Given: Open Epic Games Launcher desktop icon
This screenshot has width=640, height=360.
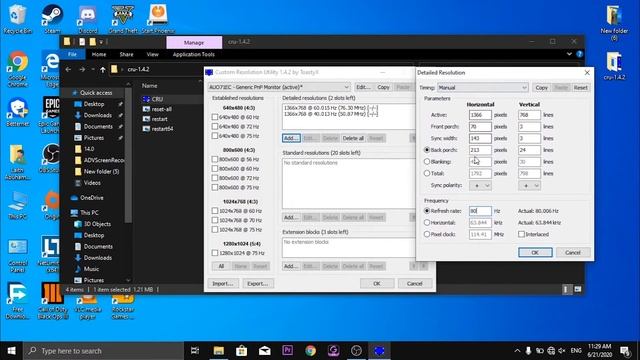Looking at the screenshot, I should (51, 115).
